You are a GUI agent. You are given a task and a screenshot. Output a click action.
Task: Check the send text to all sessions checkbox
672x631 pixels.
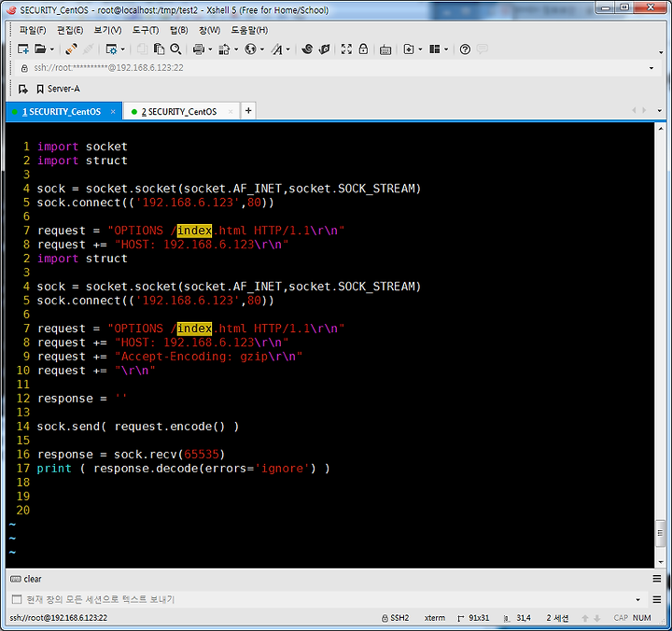pyautogui.click(x=17, y=599)
